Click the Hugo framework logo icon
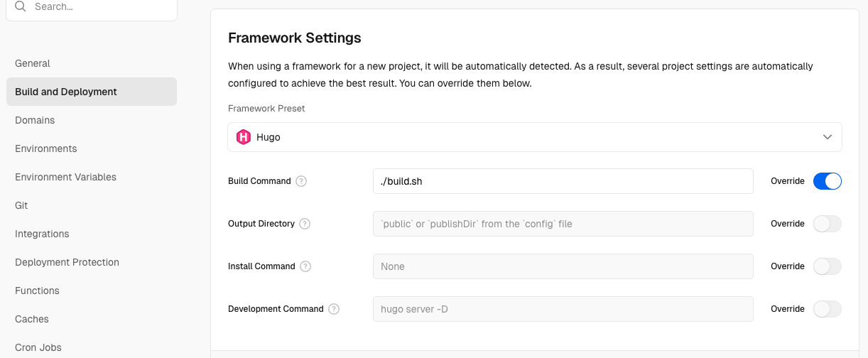The height and width of the screenshot is (358, 868). coord(244,137)
